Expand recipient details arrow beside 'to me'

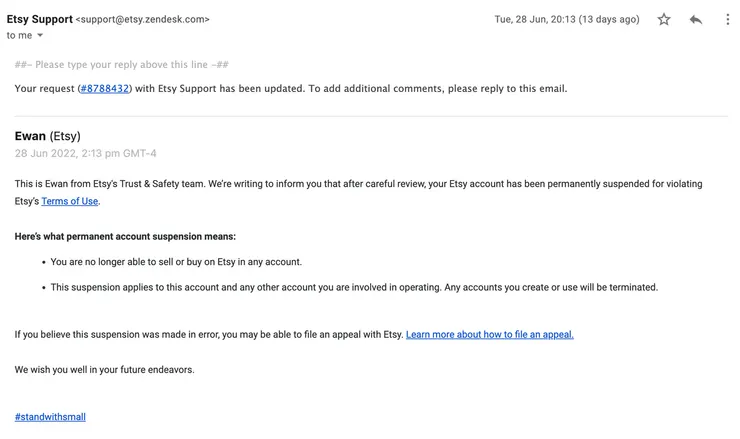40,36
